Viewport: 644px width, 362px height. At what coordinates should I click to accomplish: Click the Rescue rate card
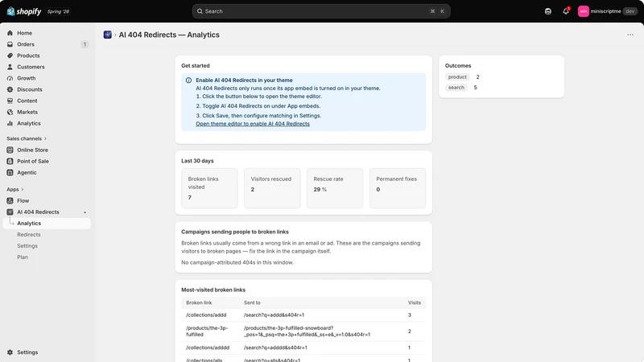click(x=335, y=188)
